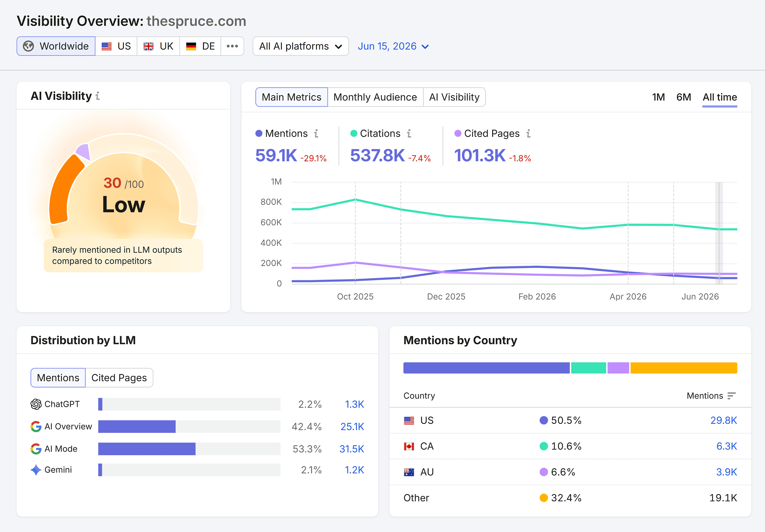Click the German flag icon
This screenshot has height=532, width=765.
191,46
